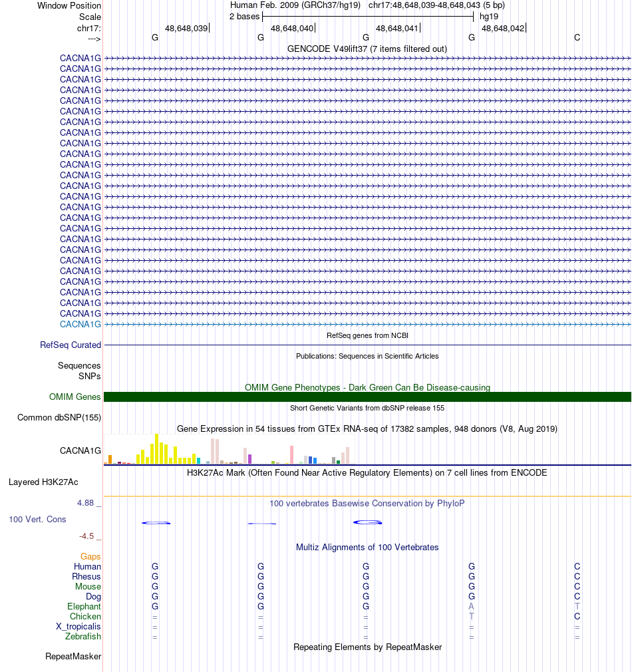This screenshot has height=672, width=632.
Task: Click the chr17:48,648,039-48,648,043 (5 bp) position text
Action: tap(436, 5)
